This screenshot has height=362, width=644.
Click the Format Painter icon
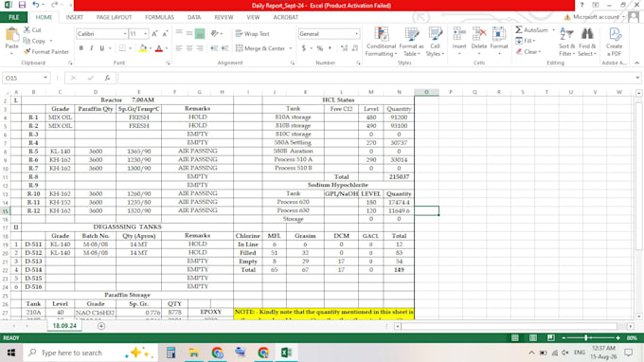[x=27, y=52]
